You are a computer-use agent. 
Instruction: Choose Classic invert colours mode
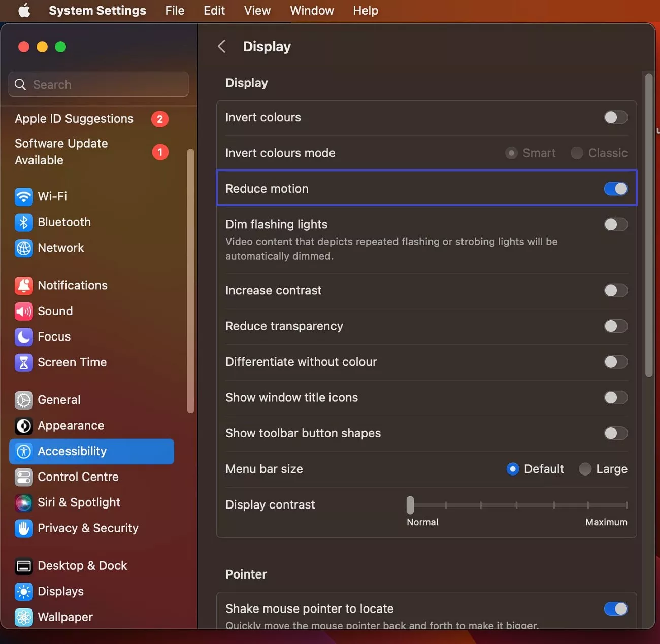point(577,153)
